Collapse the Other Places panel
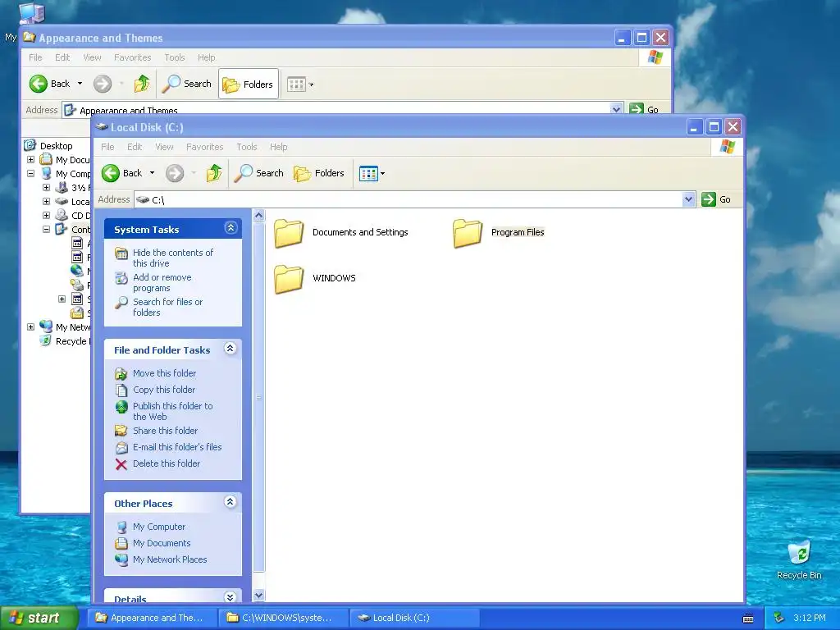The width and height of the screenshot is (840, 630). 231,502
